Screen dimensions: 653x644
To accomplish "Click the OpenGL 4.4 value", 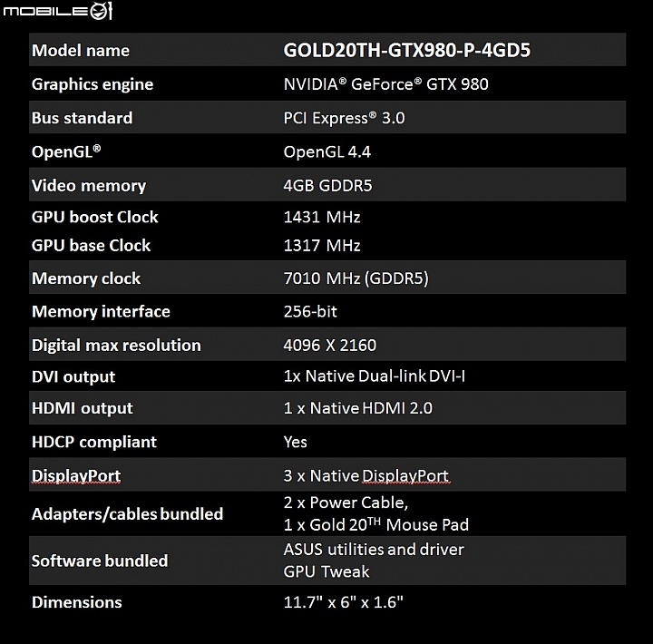I will 326,151.
